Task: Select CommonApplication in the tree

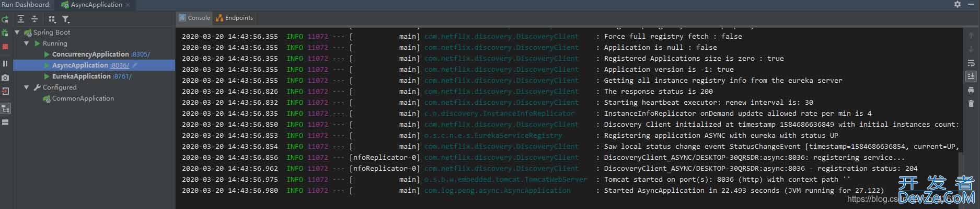Action: pos(83,98)
